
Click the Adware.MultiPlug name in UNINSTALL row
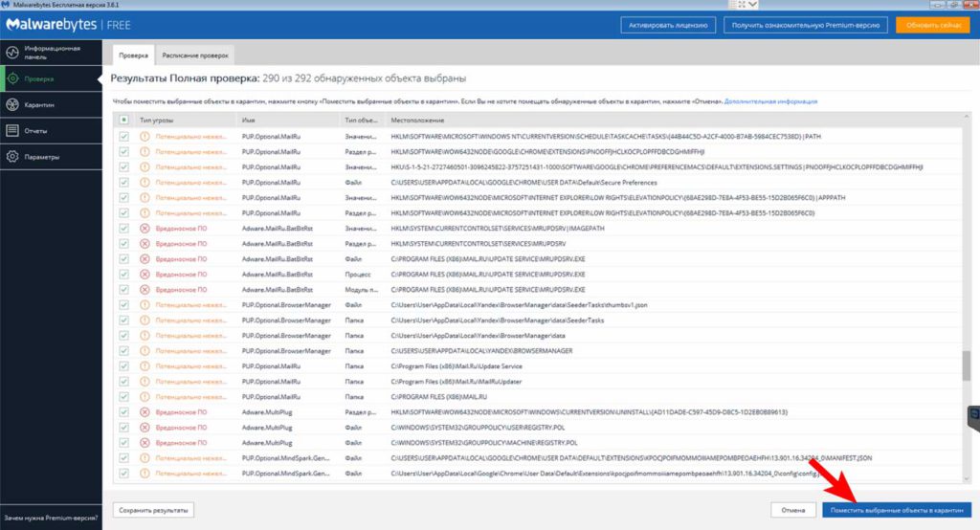[x=267, y=412]
